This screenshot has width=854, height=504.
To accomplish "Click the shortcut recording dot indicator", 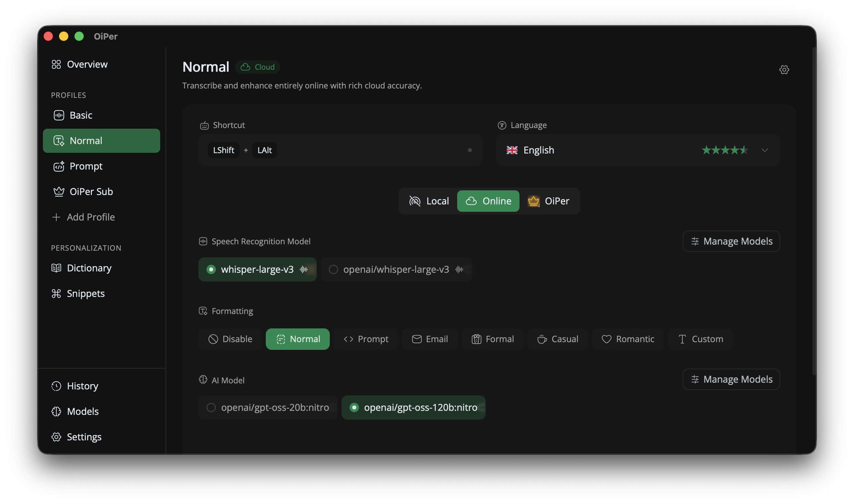I will 470,150.
